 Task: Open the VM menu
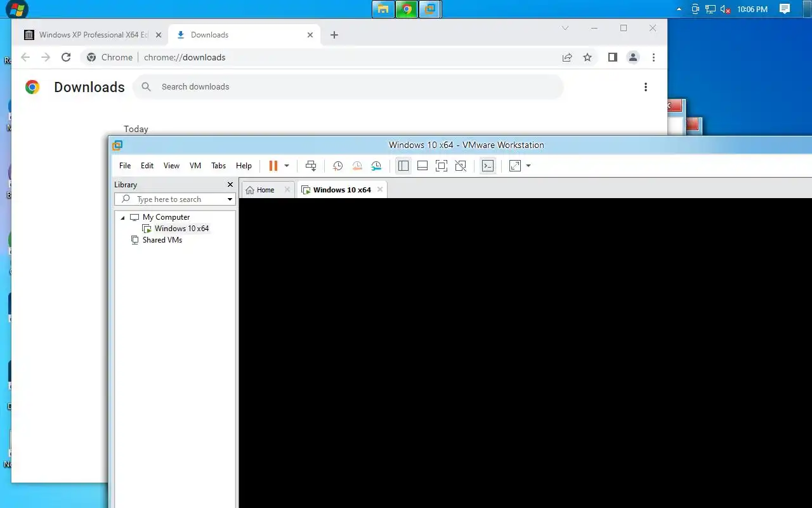[x=195, y=166]
